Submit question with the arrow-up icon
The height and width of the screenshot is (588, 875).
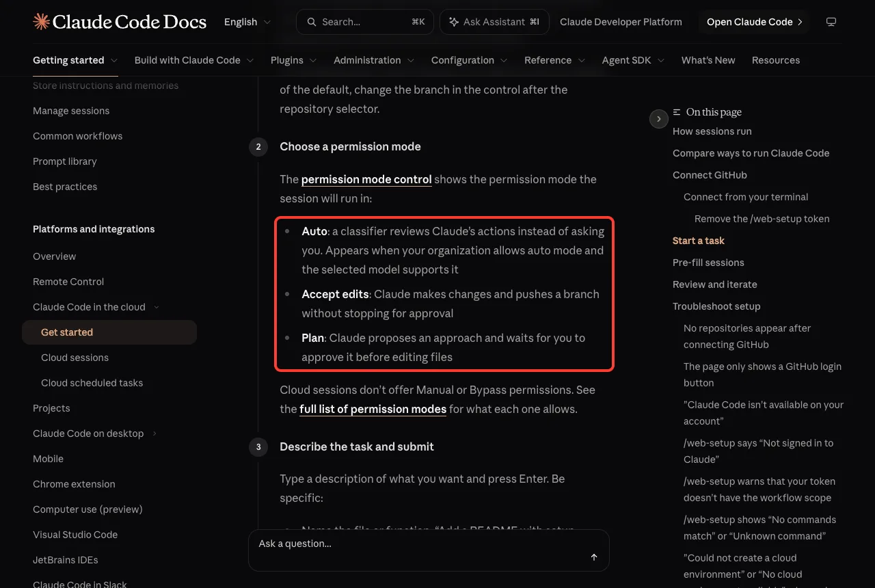point(594,557)
